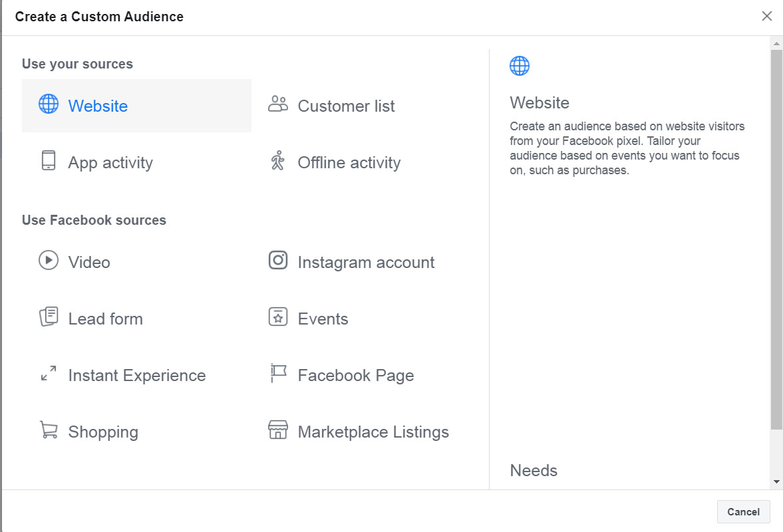Select the Website globe icon
783x532 pixels.
[49, 104]
